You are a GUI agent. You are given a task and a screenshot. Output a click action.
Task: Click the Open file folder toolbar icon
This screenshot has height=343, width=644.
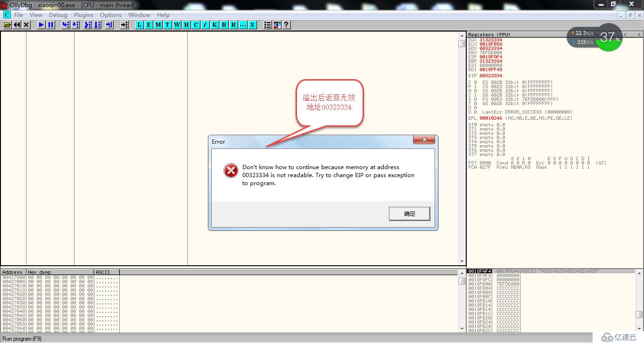pos(8,25)
